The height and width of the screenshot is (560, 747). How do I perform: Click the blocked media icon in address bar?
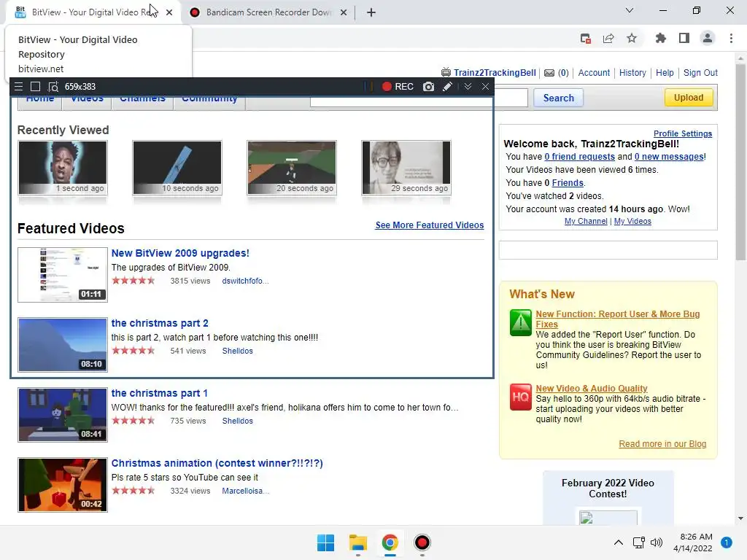(x=586, y=39)
